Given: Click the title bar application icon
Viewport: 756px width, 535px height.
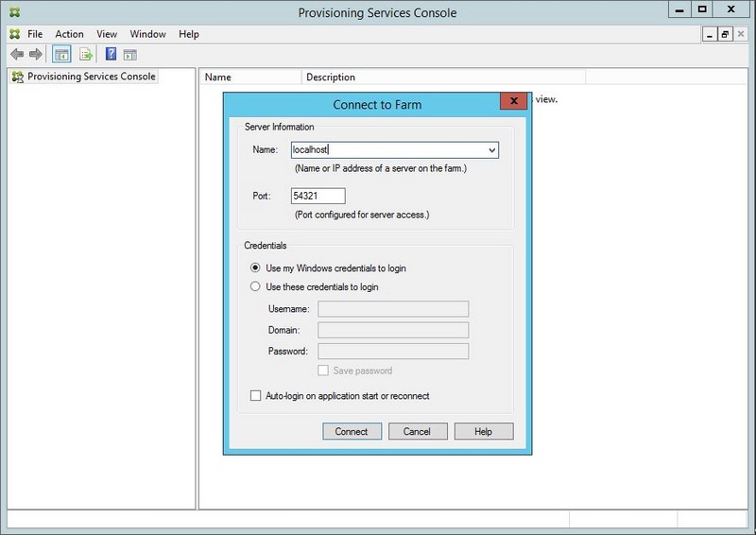Looking at the screenshot, I should point(15,12).
